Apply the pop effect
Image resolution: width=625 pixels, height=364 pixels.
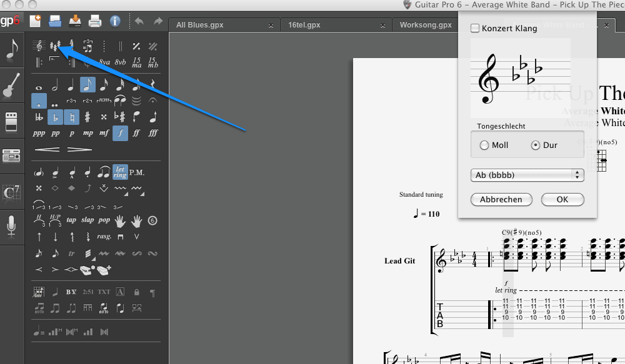click(104, 220)
